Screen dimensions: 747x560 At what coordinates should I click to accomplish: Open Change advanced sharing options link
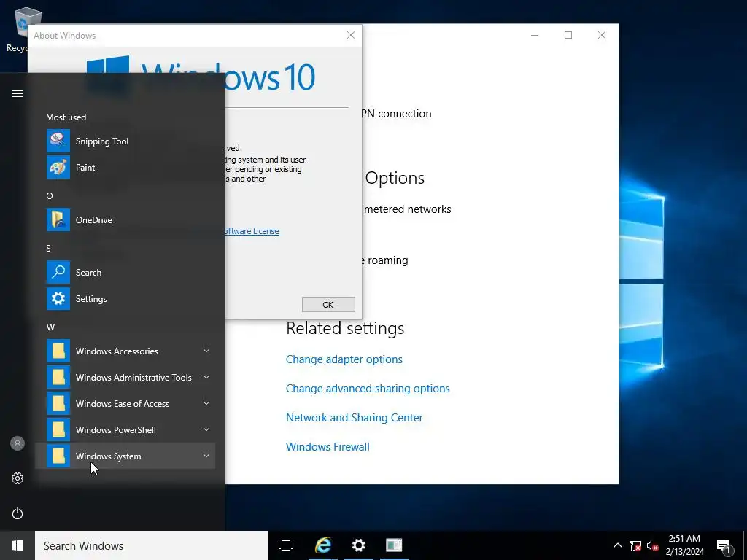click(368, 389)
